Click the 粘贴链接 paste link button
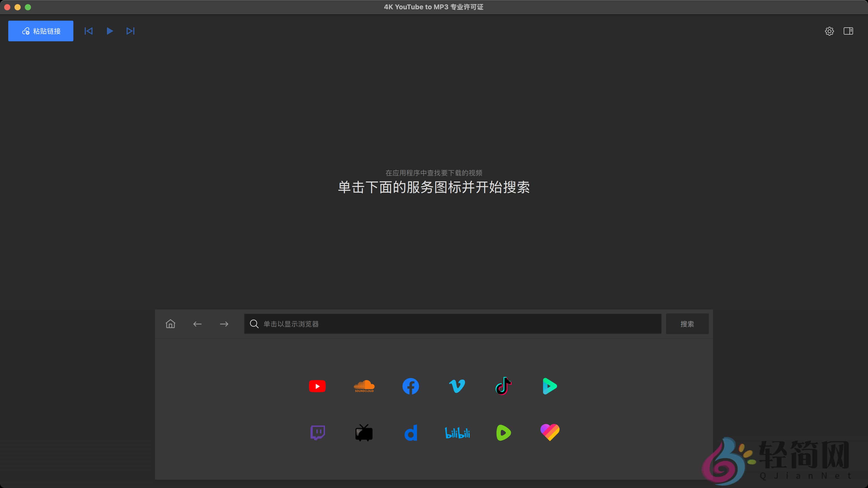The width and height of the screenshot is (868, 488). pyautogui.click(x=41, y=31)
